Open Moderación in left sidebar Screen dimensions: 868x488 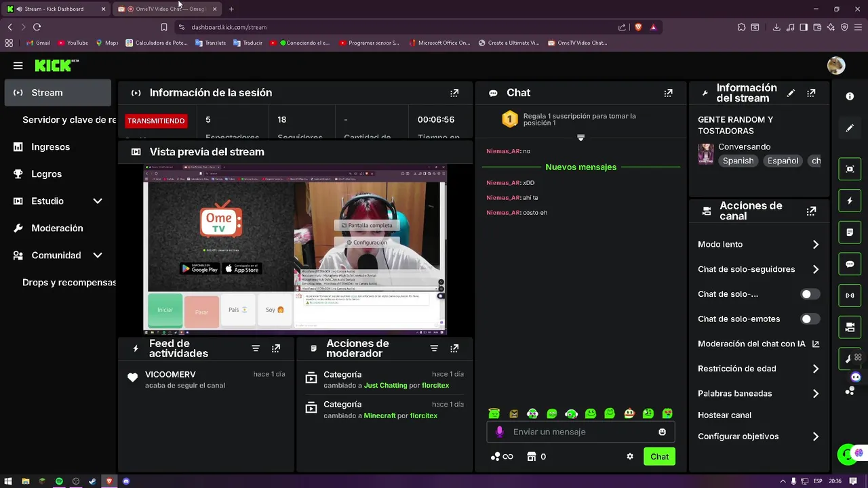point(58,228)
